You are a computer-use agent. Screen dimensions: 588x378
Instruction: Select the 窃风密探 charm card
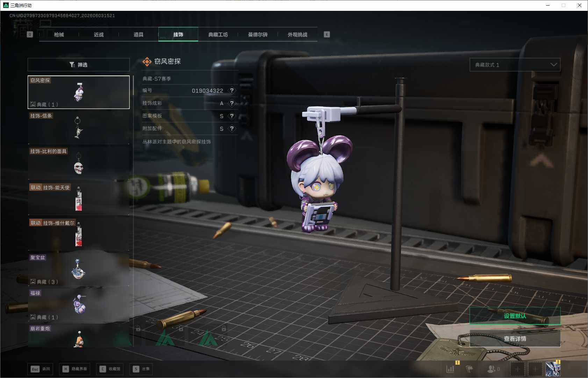coord(79,92)
